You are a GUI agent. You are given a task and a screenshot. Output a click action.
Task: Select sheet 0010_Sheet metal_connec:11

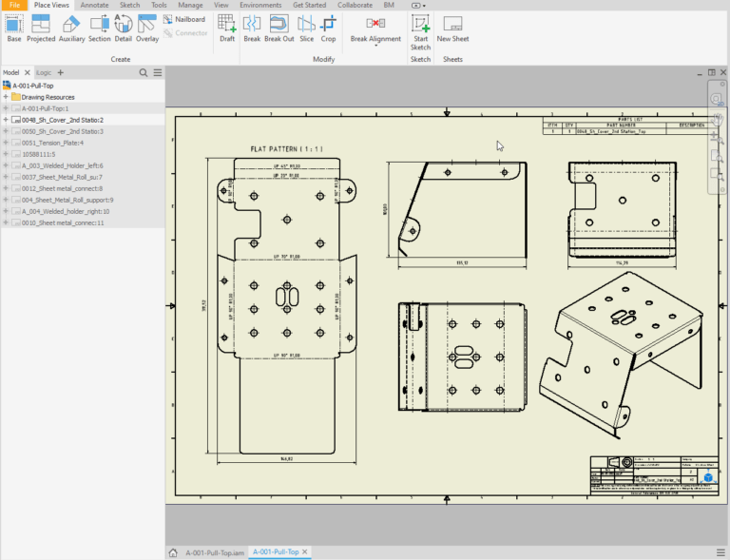[x=63, y=222]
